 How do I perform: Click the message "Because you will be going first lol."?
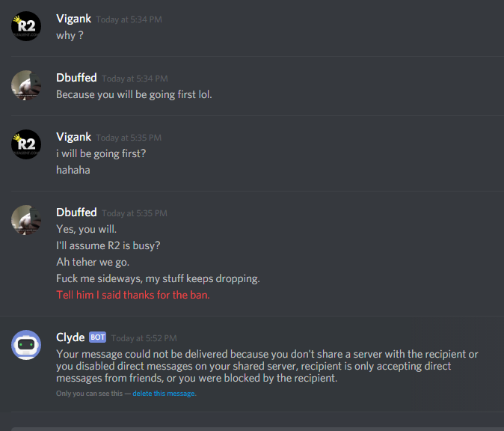point(134,94)
